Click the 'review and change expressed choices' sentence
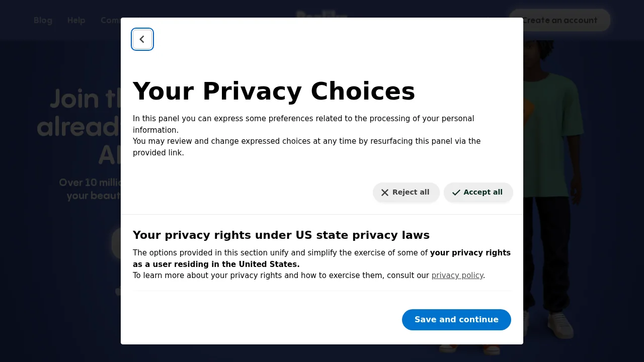644x362 pixels. pos(306,141)
